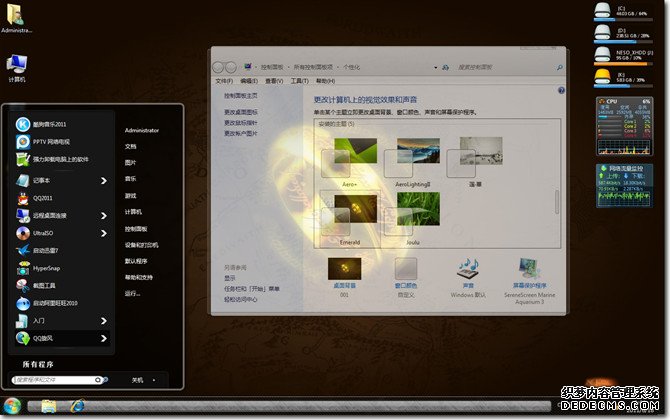Select the AeroLighting theme thumbnail
Viewport: 670px width, 420px height.
tap(417, 159)
